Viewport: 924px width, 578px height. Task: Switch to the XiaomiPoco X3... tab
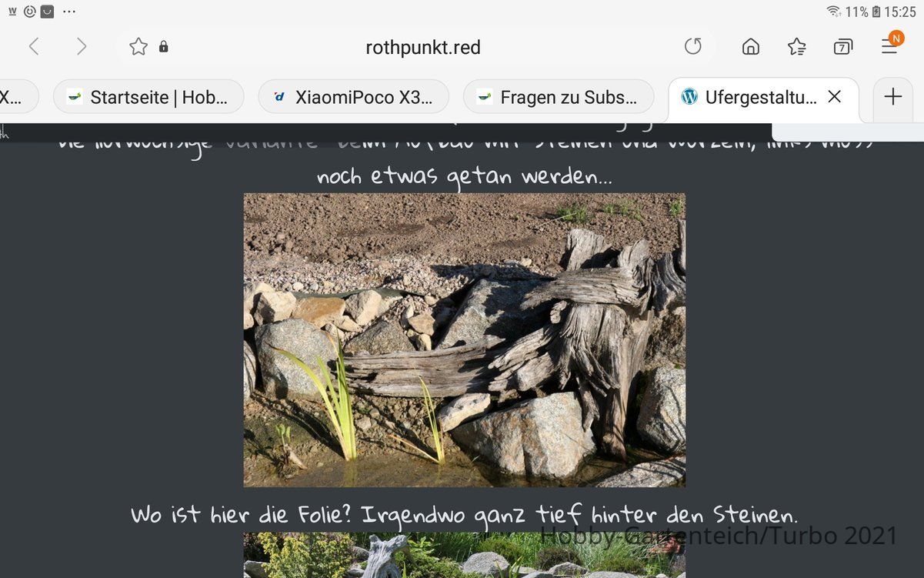[354, 97]
